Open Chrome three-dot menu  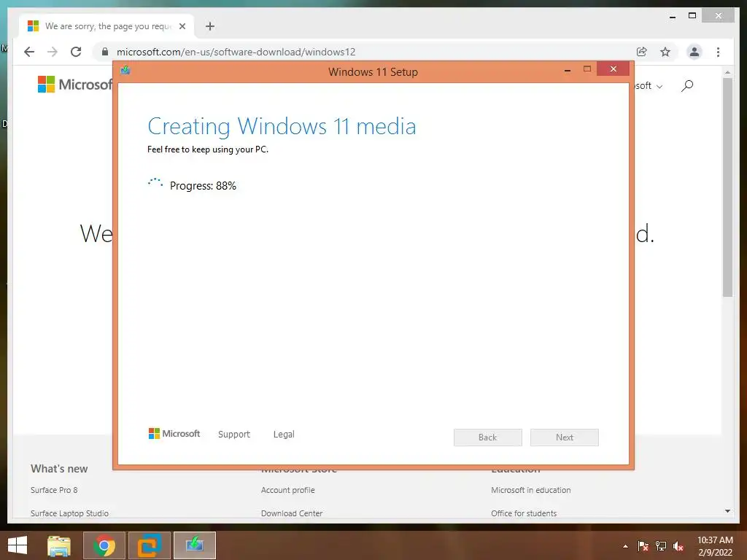tap(718, 52)
